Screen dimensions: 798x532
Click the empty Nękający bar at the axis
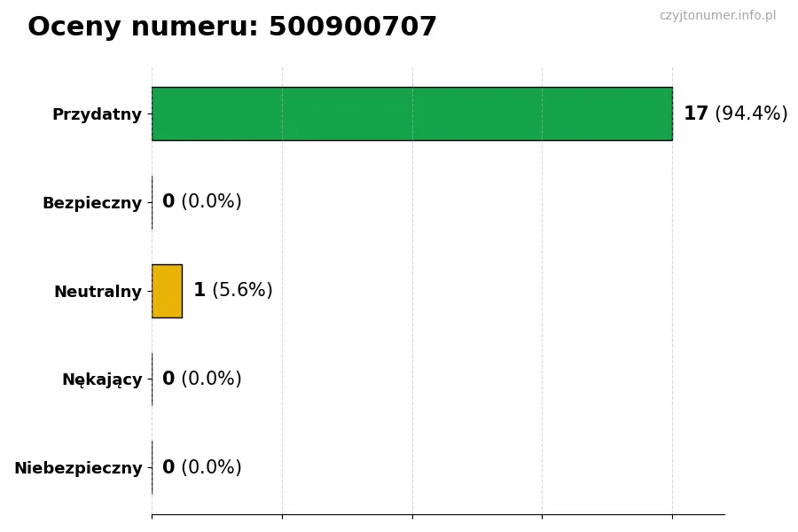[x=153, y=379]
